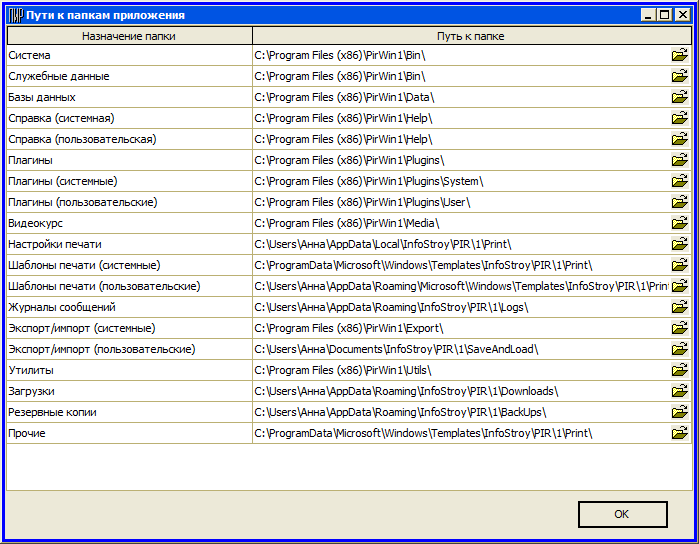Click folder icon in Видеокурс row
This screenshot has height=544, width=699.
point(680,223)
